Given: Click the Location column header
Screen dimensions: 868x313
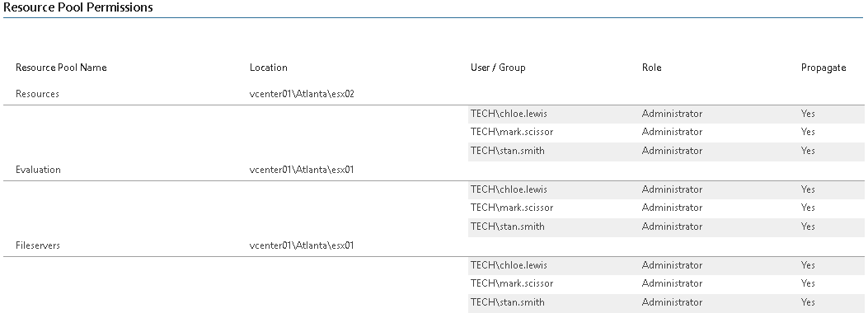Looking at the screenshot, I should [269, 68].
